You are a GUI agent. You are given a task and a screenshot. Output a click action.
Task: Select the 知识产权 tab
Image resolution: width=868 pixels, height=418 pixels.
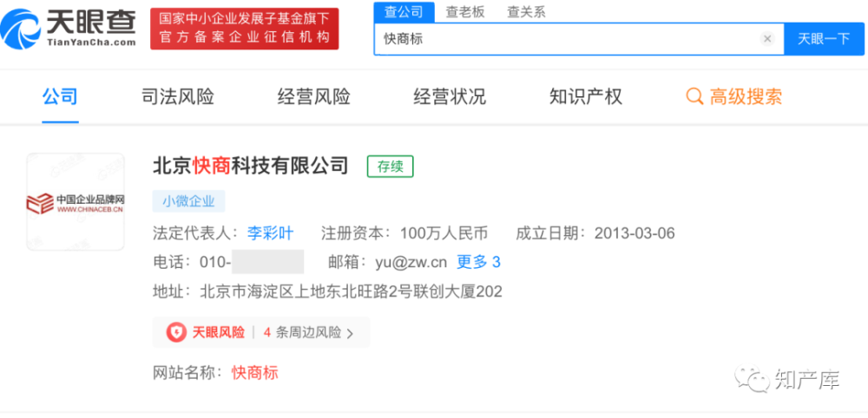[x=586, y=97]
